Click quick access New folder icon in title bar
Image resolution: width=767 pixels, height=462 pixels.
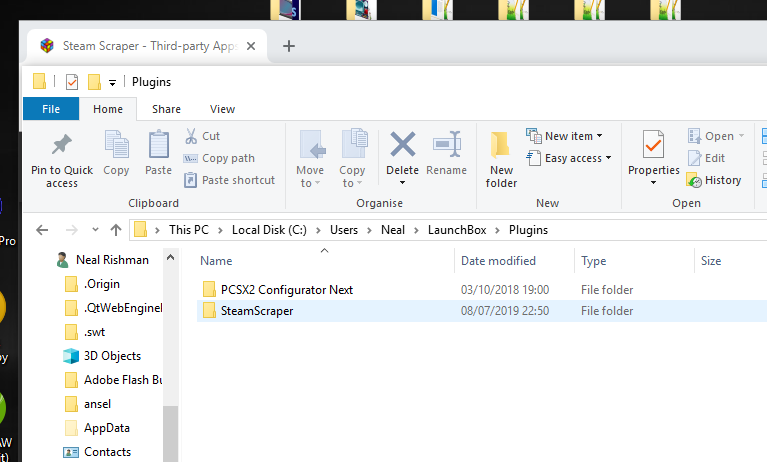94,82
